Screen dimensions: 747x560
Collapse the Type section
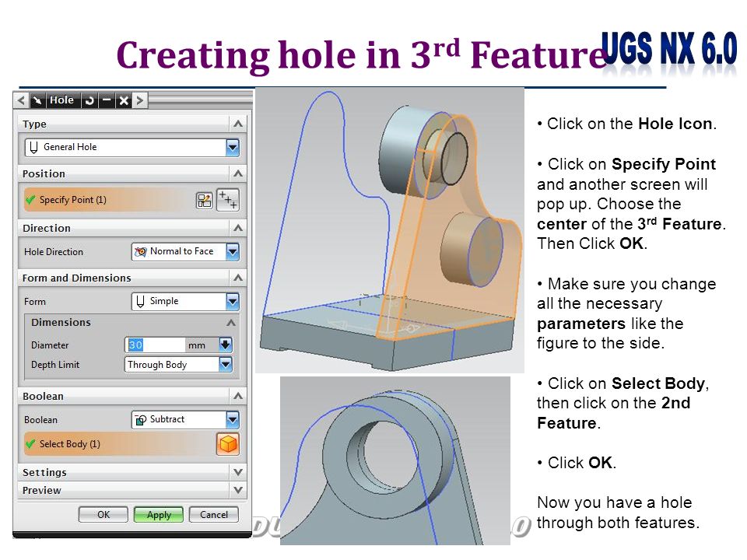[x=238, y=124]
